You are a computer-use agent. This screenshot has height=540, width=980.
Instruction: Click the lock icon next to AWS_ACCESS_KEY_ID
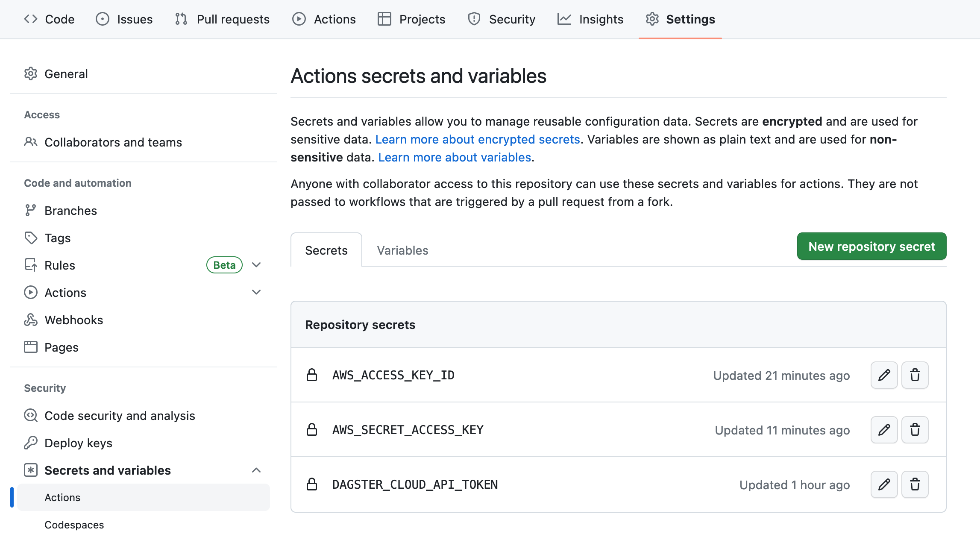pos(311,375)
